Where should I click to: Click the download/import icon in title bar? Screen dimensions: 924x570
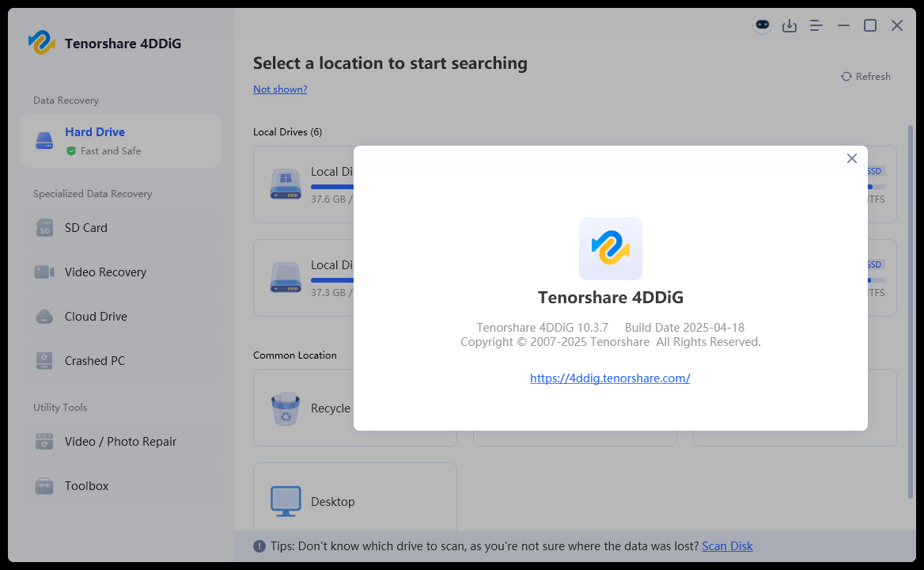coord(789,25)
